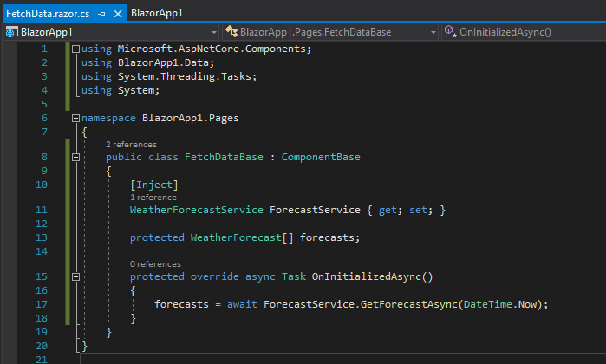Image resolution: width=606 pixels, height=364 pixels.
Task: Click the "2 references" CodeLens link
Action: [131, 144]
